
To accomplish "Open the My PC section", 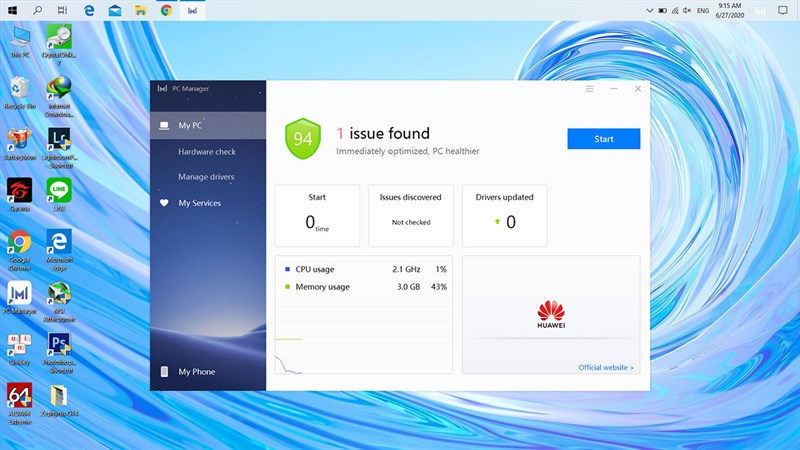I will click(208, 126).
